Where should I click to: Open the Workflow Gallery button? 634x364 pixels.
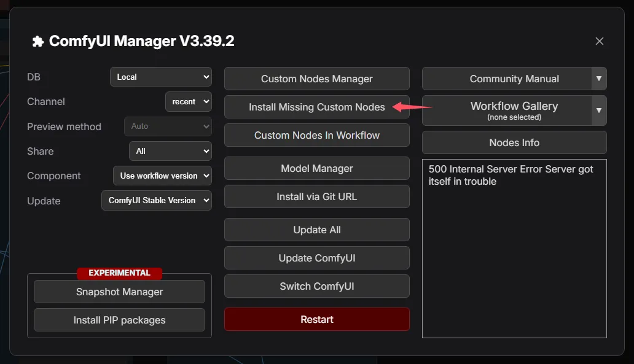coord(507,110)
